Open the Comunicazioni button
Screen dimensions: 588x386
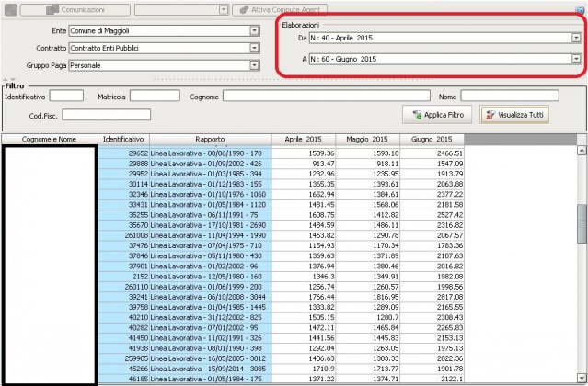click(x=75, y=10)
